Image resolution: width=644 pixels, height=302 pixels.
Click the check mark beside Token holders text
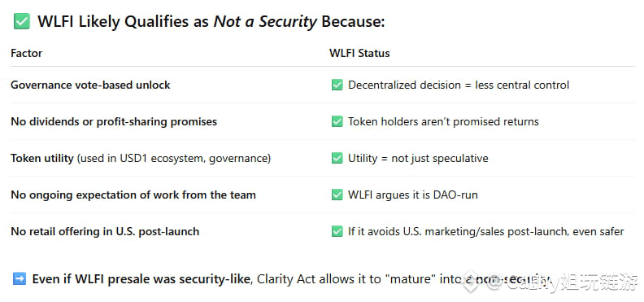point(337,121)
